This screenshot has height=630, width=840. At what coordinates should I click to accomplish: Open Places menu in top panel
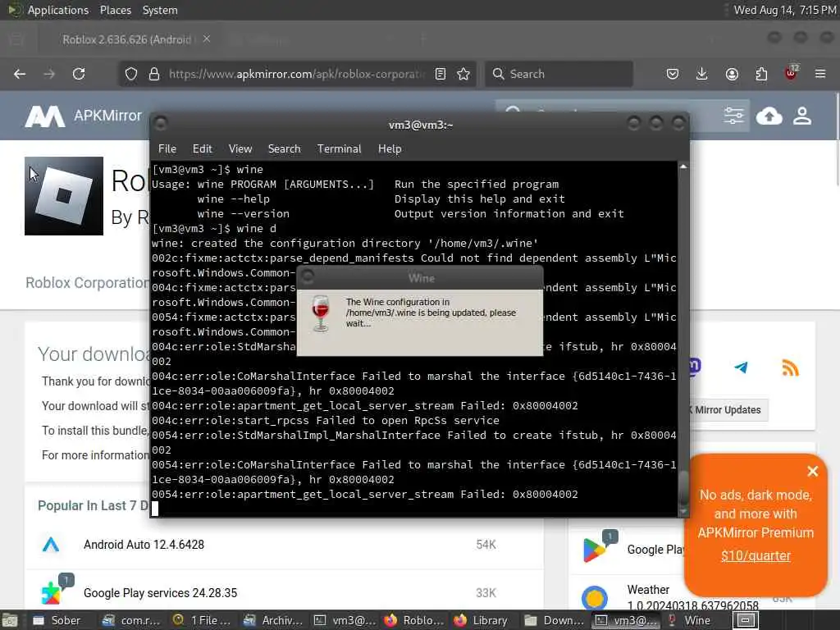pos(115,10)
